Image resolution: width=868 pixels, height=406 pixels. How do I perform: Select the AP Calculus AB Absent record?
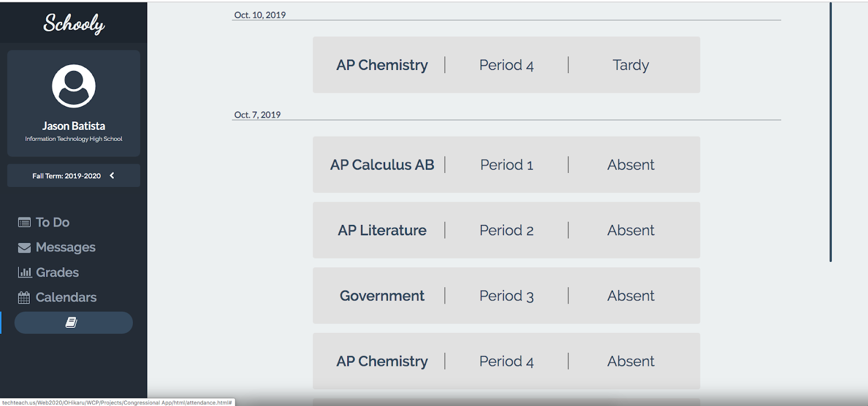click(506, 165)
